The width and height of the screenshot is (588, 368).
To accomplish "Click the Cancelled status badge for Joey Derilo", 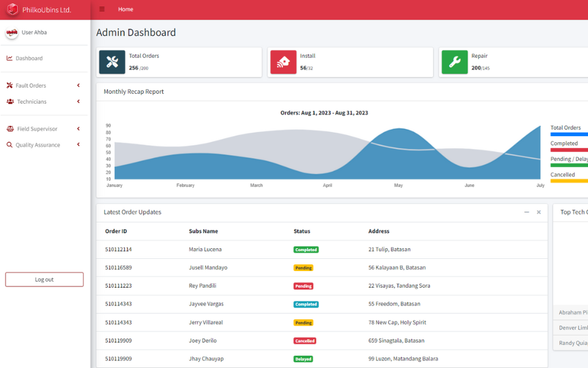I will [x=304, y=340].
